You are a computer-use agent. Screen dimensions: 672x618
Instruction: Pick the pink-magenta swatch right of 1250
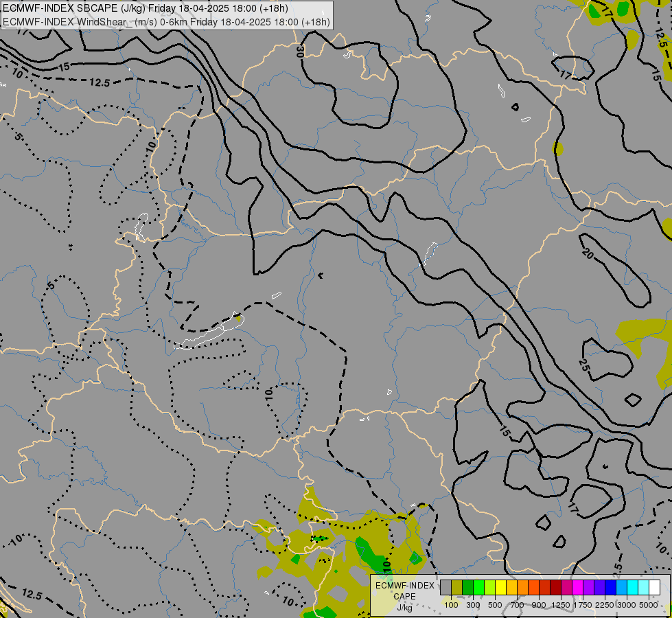(566, 588)
